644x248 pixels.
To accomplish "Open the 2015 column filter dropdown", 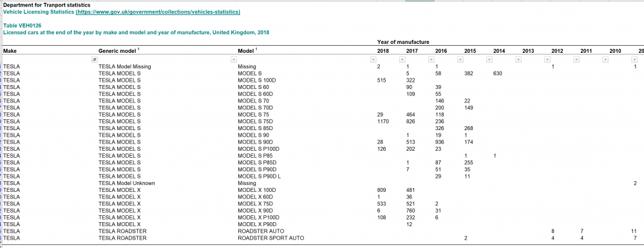I will click(489, 59).
